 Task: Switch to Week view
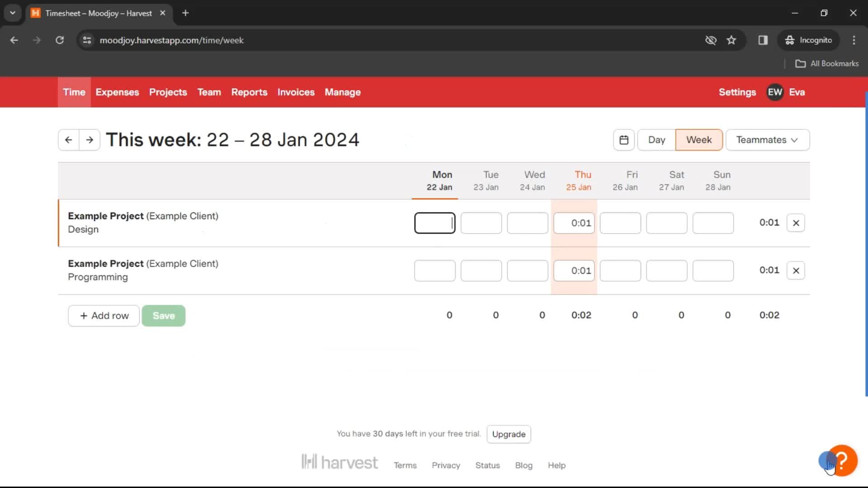(x=698, y=140)
